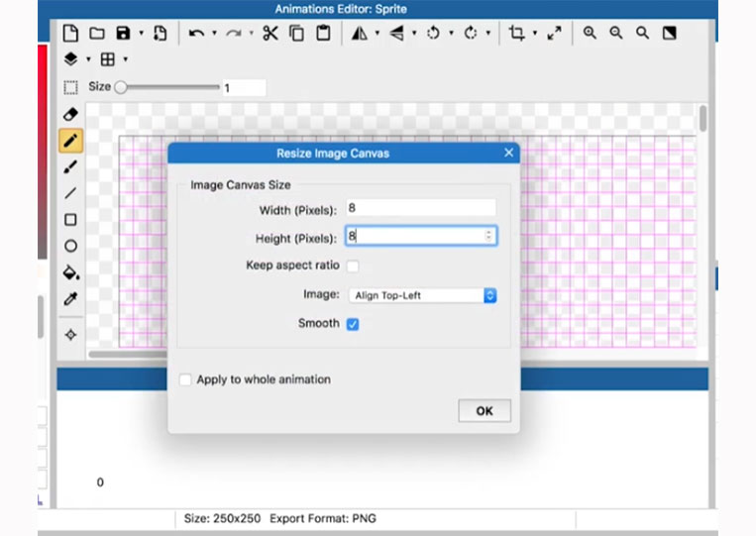The width and height of the screenshot is (756, 536).
Task: Expand crop options arrow
Action: pos(535,34)
